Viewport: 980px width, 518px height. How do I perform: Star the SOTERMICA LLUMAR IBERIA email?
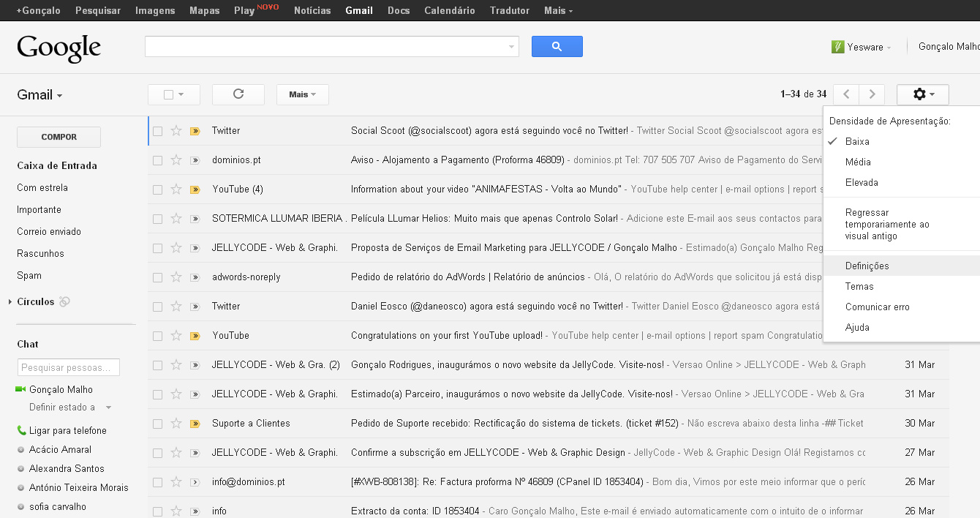[x=176, y=219]
